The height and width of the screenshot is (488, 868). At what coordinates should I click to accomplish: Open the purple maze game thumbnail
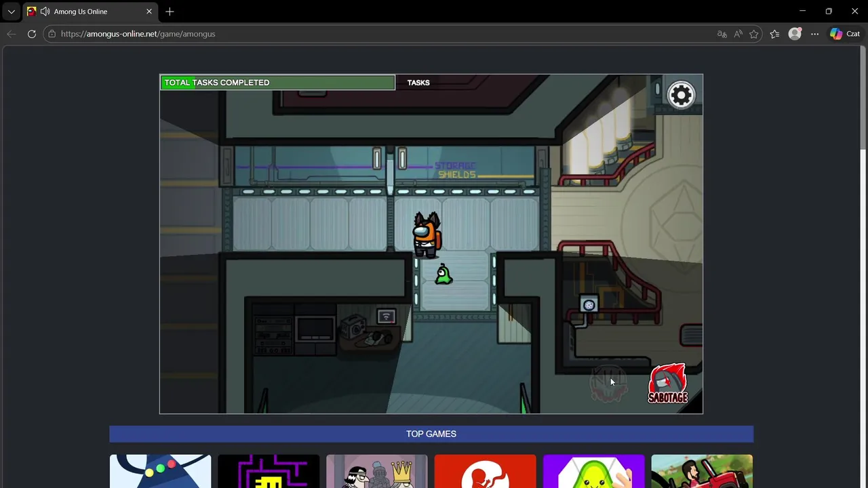tap(269, 471)
